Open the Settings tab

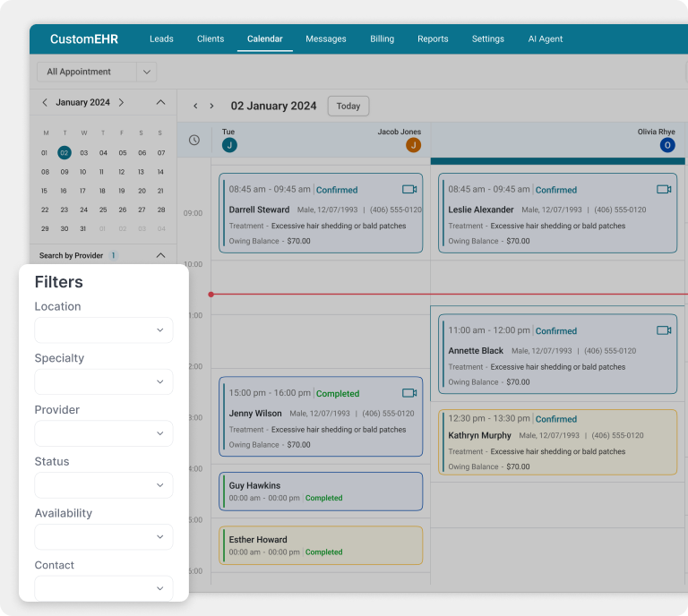(x=488, y=39)
